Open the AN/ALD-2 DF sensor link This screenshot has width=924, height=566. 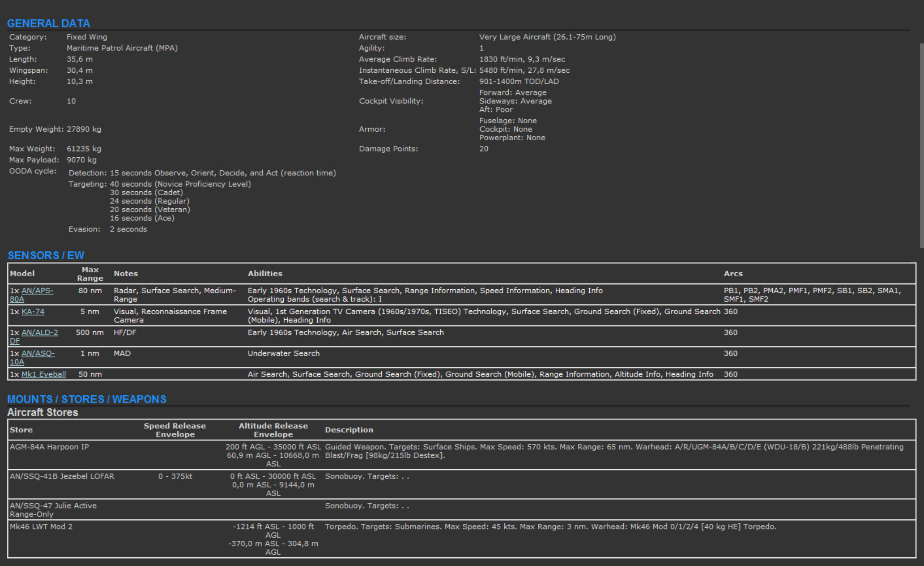click(39, 332)
